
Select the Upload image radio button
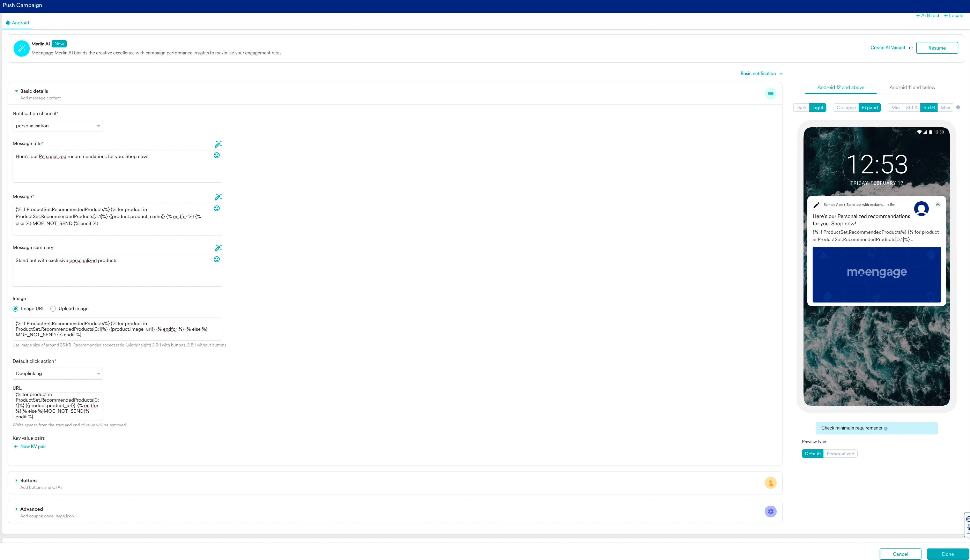point(53,308)
